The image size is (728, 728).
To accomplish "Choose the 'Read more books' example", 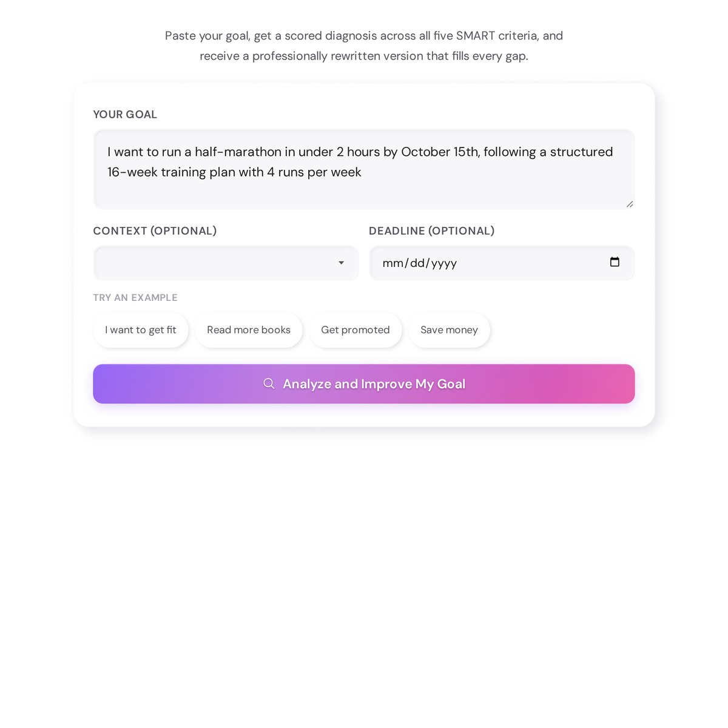I will (248, 329).
